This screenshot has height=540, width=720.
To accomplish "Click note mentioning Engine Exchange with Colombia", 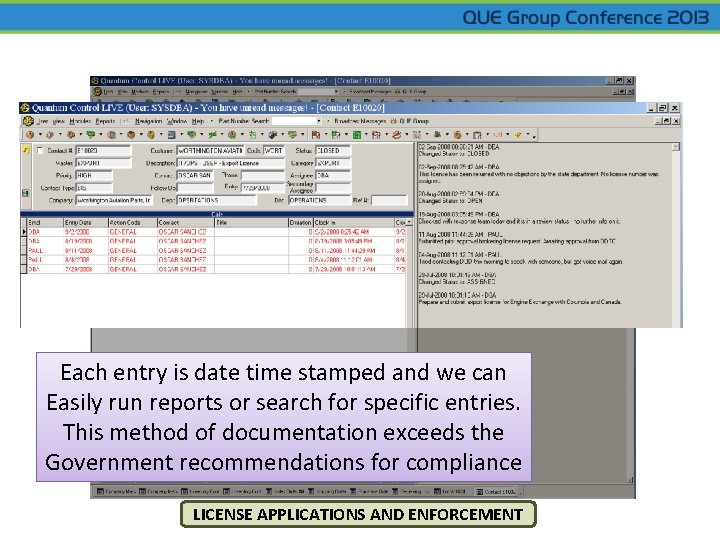I will (520, 302).
